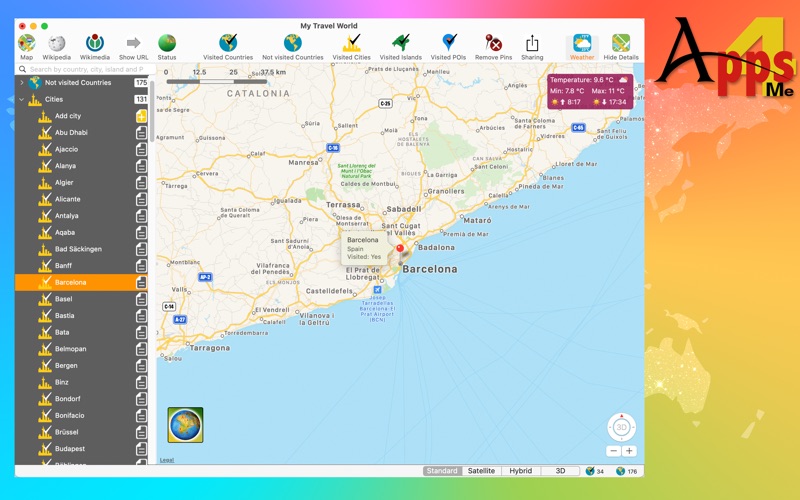Open the notes icon for Algier
The image size is (800, 500).
(x=141, y=183)
